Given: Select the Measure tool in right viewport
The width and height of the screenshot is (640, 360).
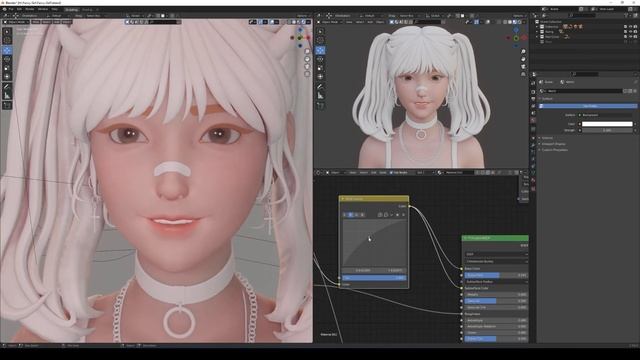Looking at the screenshot, I should (320, 96).
